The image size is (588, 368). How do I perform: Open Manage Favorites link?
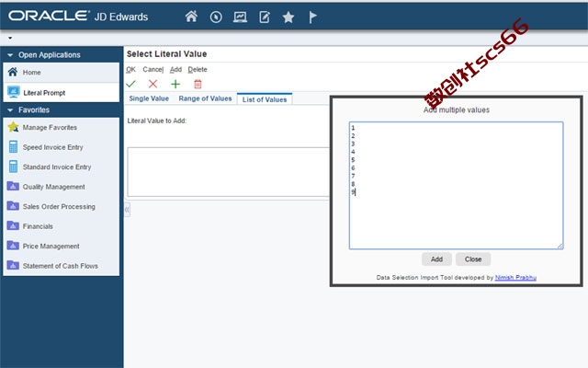click(x=50, y=127)
